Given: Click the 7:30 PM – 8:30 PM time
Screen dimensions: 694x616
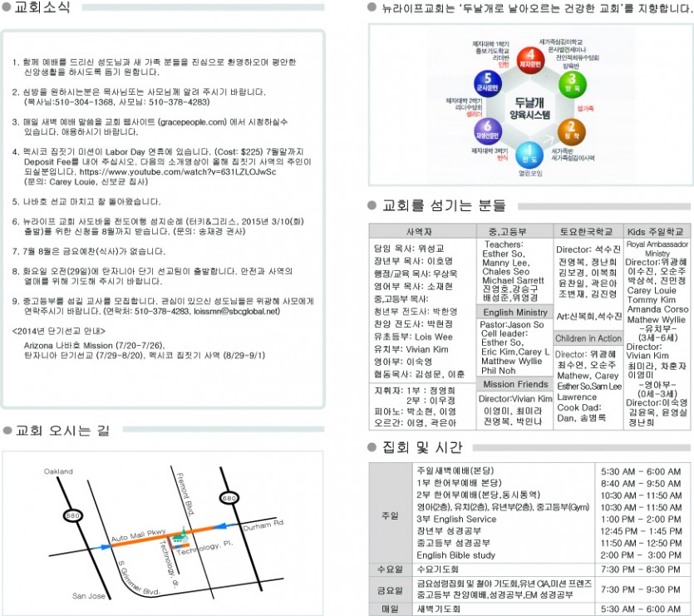Looking at the screenshot, I should click(x=641, y=569).
